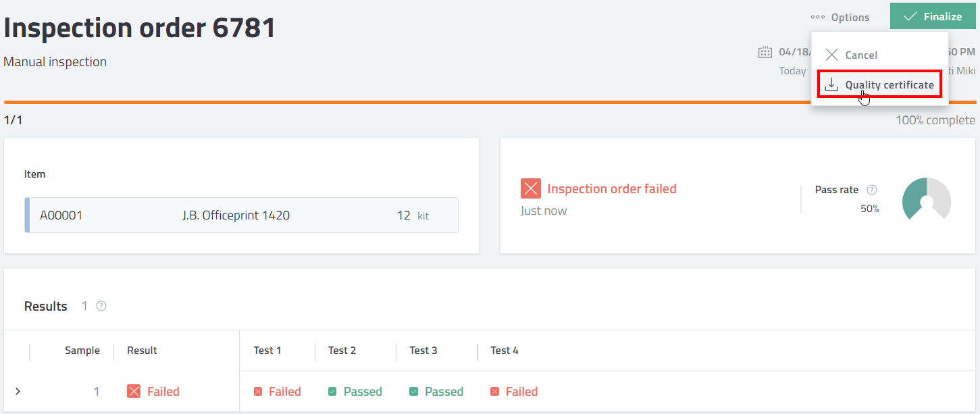Click the pass rate gauge chart
Screen dimensions: 980x414
pyautogui.click(x=926, y=199)
